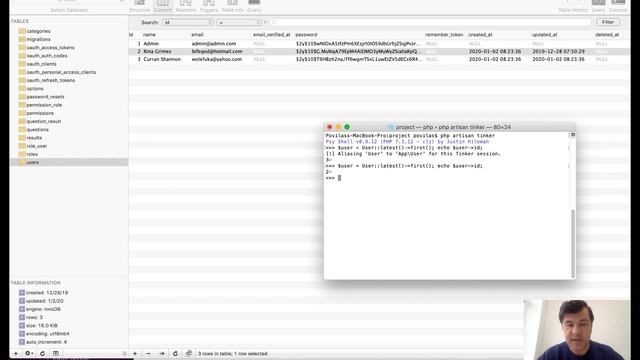This screenshot has height=360, width=640.
Task: Refresh the tables list
Action: [42, 353]
